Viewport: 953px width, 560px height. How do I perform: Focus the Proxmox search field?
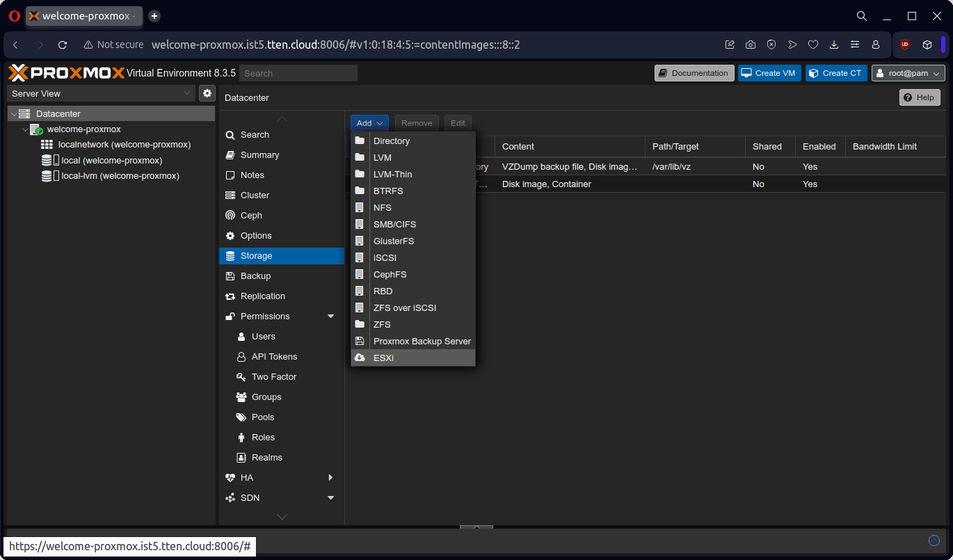(299, 73)
